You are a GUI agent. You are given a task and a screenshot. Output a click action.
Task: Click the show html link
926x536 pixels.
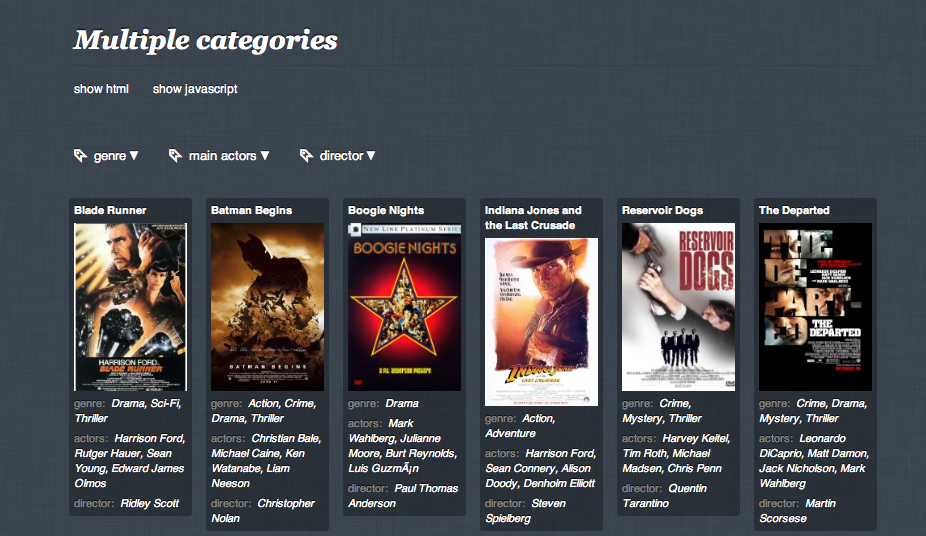101,89
